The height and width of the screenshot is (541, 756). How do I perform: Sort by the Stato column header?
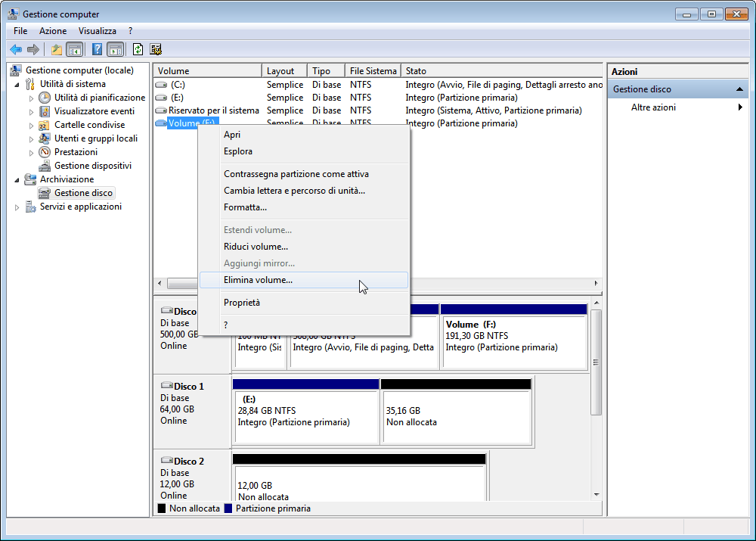(501, 71)
